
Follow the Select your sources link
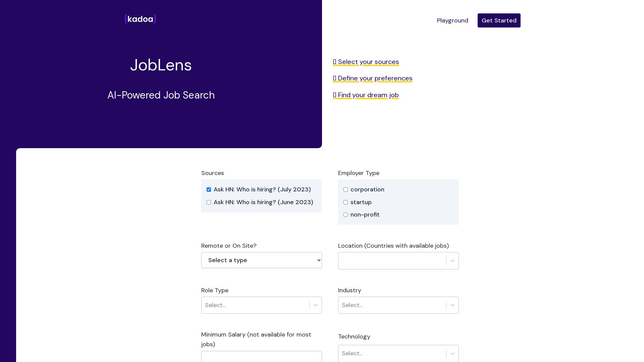366,62
